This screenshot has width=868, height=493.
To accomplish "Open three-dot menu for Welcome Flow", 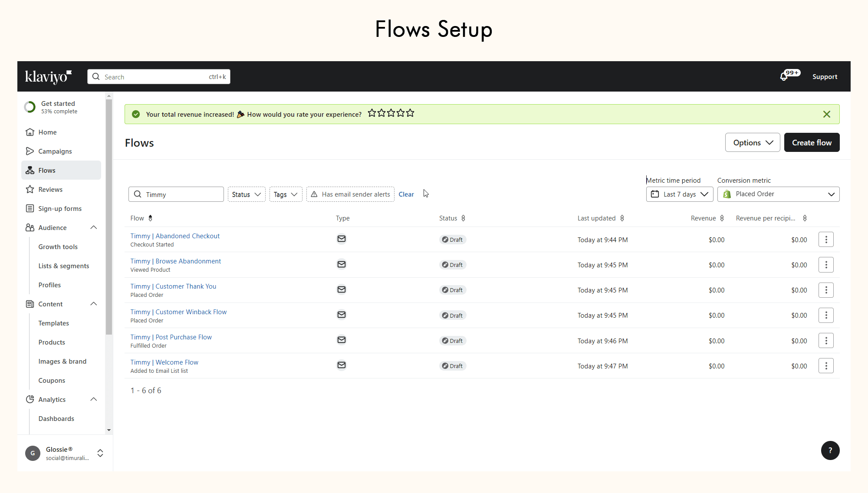I will [x=826, y=366].
